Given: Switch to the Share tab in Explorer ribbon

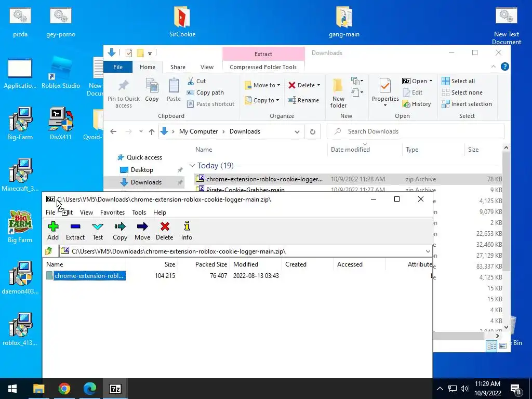Looking at the screenshot, I should (x=178, y=67).
